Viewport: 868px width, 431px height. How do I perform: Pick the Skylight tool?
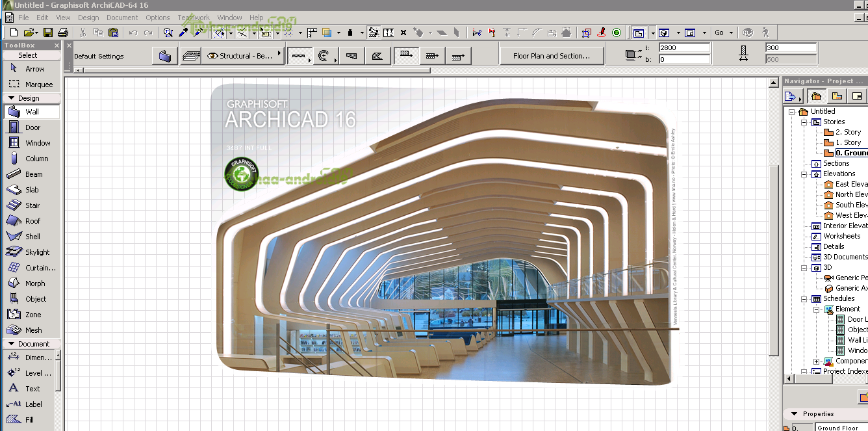pyautogui.click(x=31, y=252)
